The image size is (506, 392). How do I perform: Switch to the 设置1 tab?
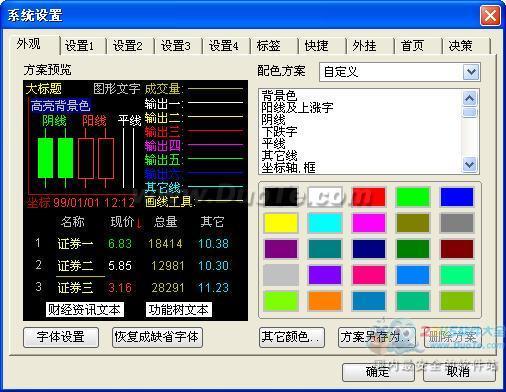click(x=79, y=46)
